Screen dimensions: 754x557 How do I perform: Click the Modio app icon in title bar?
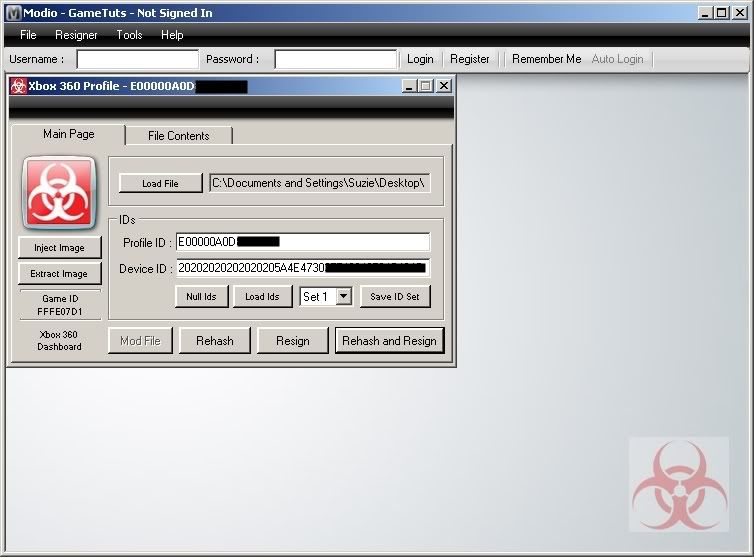point(13,13)
